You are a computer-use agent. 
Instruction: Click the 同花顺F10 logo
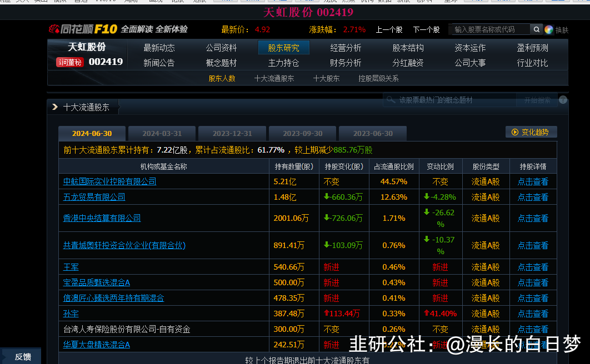(83, 29)
